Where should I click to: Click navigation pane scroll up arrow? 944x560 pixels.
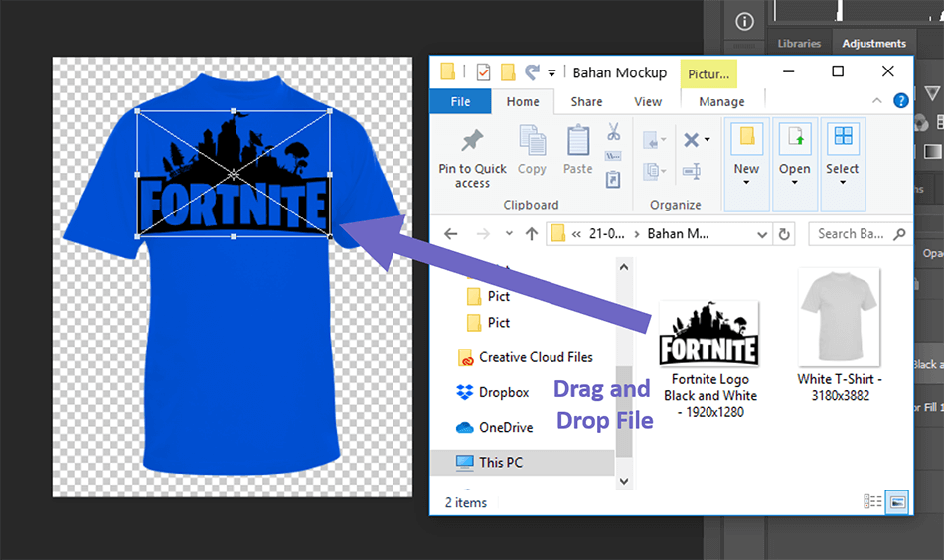click(x=624, y=266)
